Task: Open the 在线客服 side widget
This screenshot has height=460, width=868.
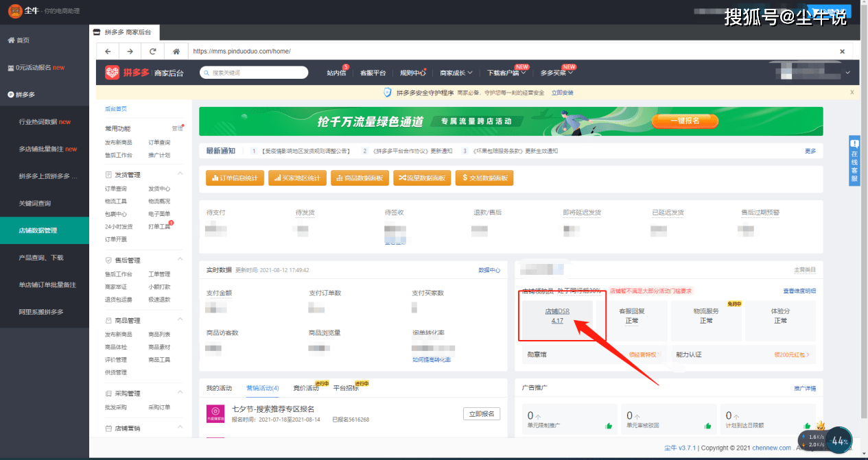Action: click(854, 160)
